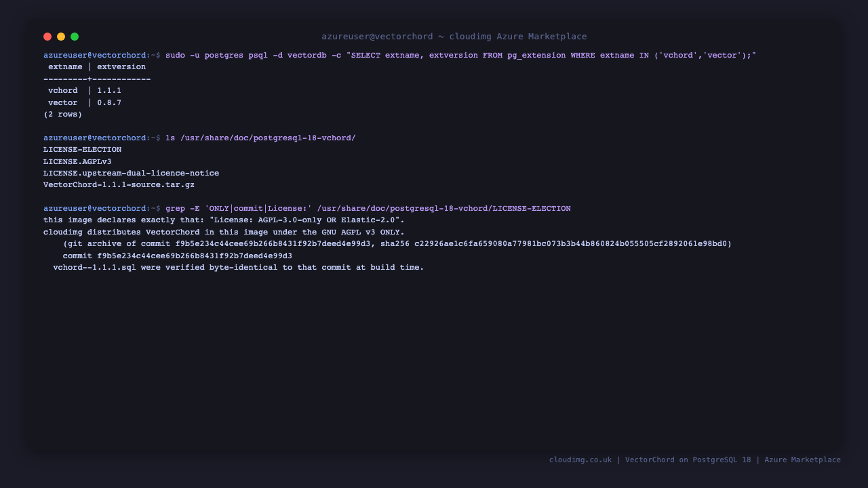Select the 'VectorChord-1.1.1-source.tar.gz' file name
Viewport: 868px width, 488px height.
(119, 185)
